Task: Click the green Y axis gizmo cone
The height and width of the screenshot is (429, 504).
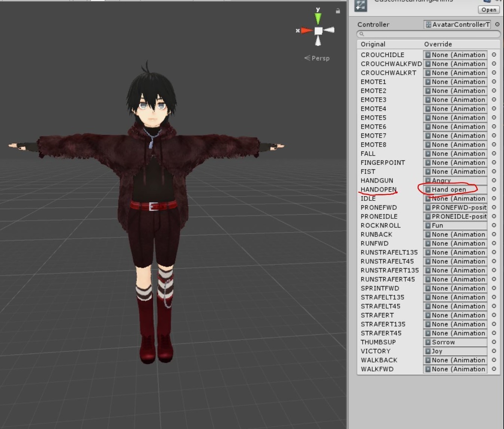Action: [x=318, y=19]
